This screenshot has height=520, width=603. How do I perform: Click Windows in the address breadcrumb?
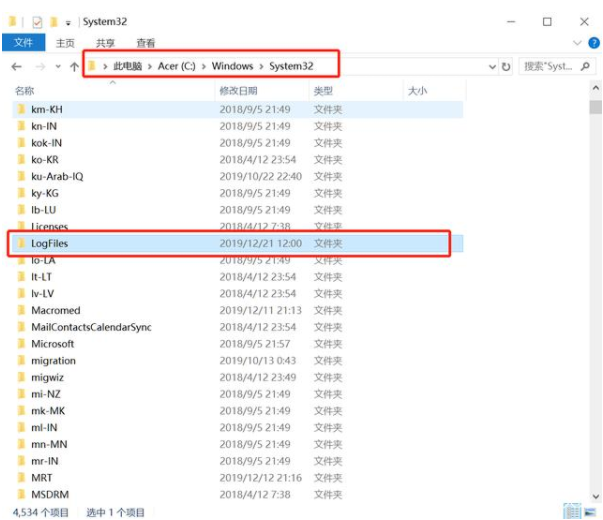click(232, 66)
